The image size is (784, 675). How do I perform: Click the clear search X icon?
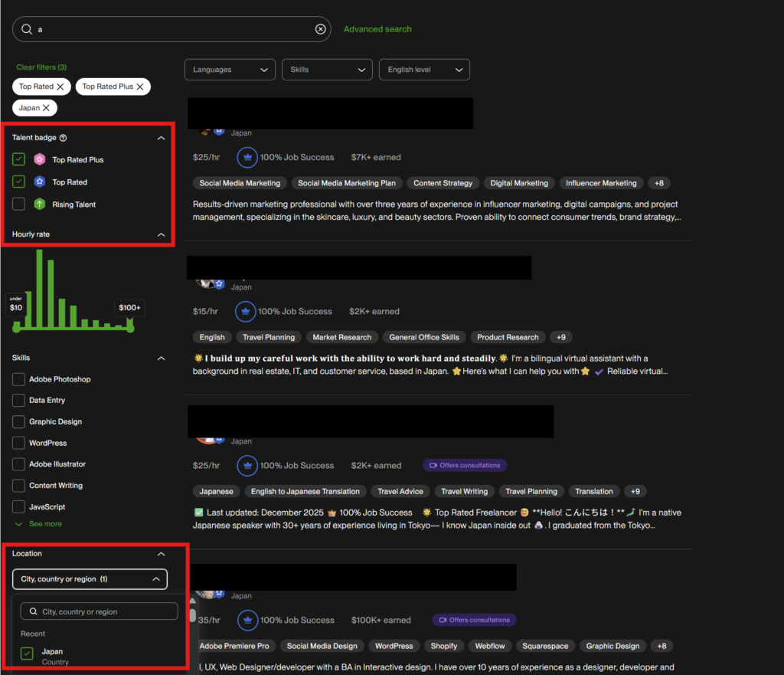pyautogui.click(x=321, y=29)
